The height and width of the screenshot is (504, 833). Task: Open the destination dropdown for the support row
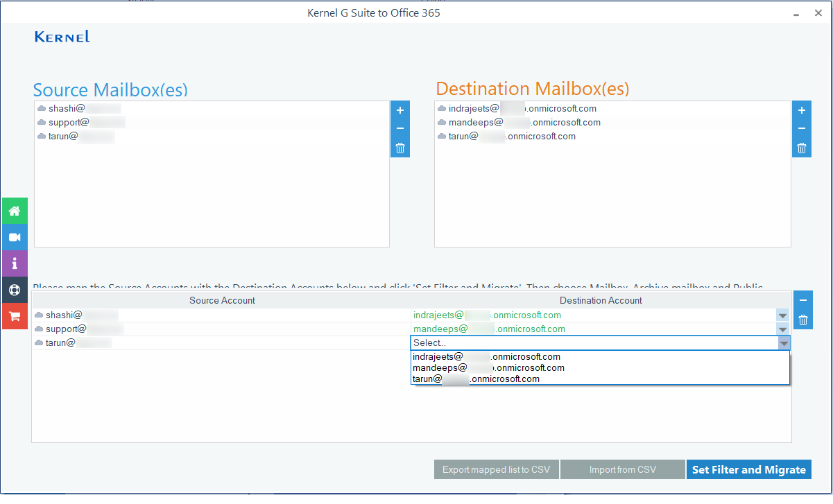(x=783, y=329)
